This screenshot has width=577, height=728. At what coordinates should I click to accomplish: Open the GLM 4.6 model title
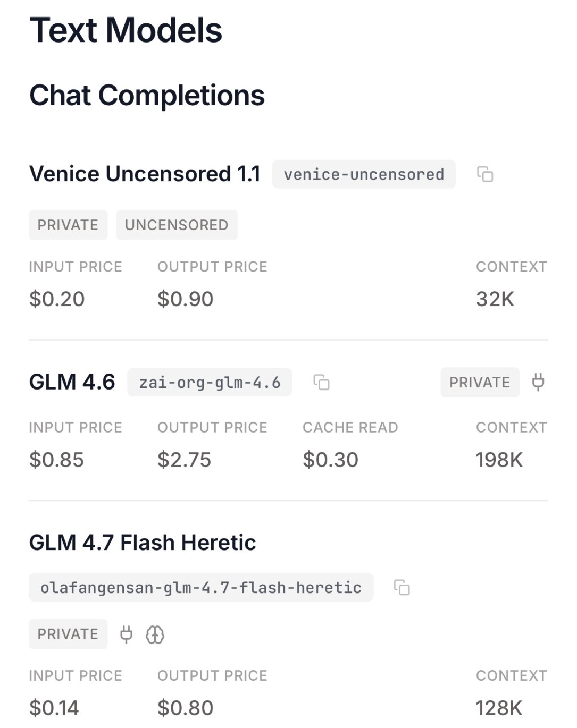click(72, 382)
